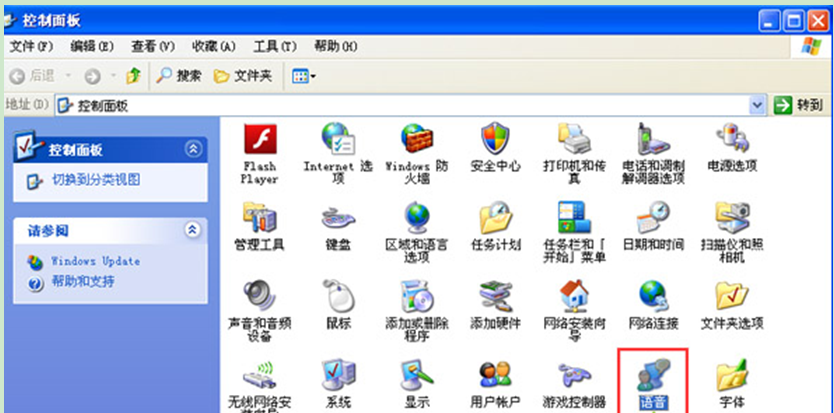The height and width of the screenshot is (413, 834).
Task: Open the 工具(T) menu
Action: 275,47
